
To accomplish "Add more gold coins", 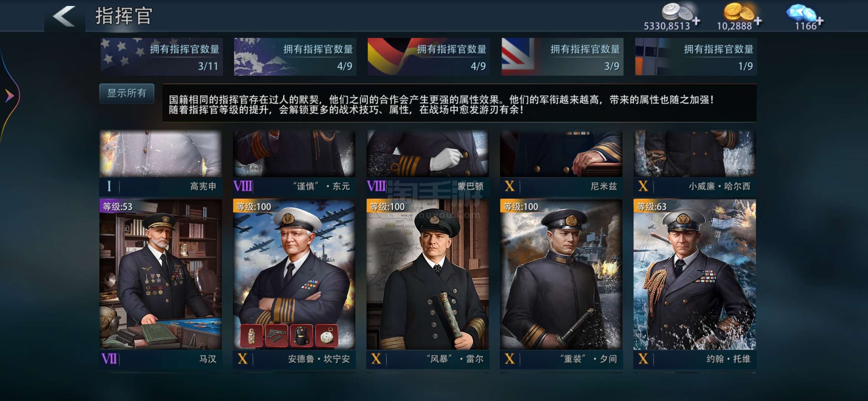I will (x=758, y=21).
